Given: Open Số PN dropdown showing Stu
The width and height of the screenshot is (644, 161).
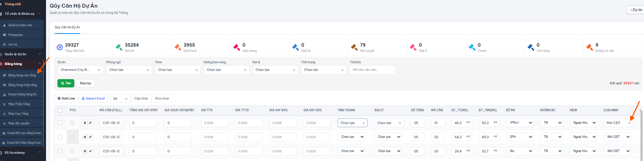Looking at the screenshot, I should [519, 151].
